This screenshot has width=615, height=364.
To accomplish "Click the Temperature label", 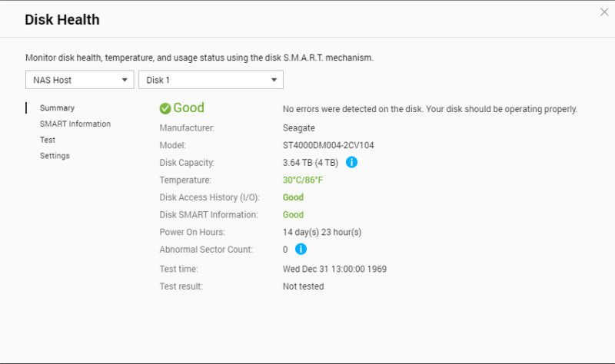I will 185,180.
